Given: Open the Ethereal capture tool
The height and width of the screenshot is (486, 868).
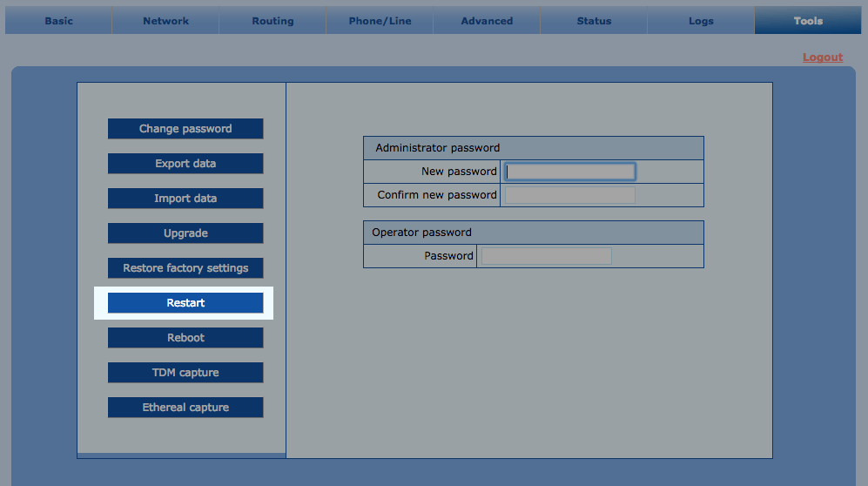Looking at the screenshot, I should click(185, 408).
